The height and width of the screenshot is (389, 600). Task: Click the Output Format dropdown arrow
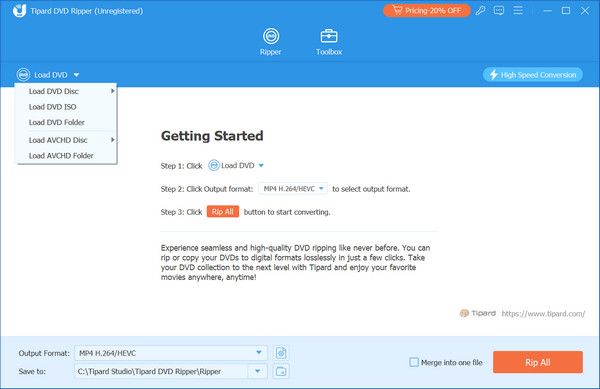pyautogui.click(x=259, y=353)
